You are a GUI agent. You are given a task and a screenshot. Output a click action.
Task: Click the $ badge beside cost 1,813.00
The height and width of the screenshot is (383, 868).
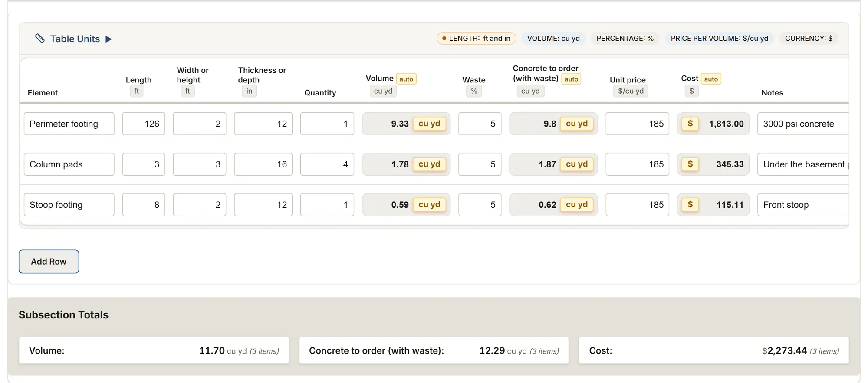(x=690, y=124)
